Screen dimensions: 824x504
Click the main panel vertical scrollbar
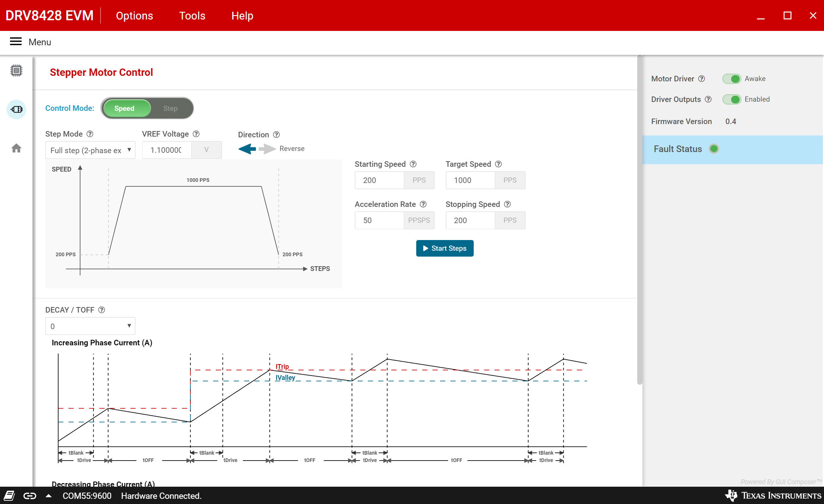tap(640, 220)
